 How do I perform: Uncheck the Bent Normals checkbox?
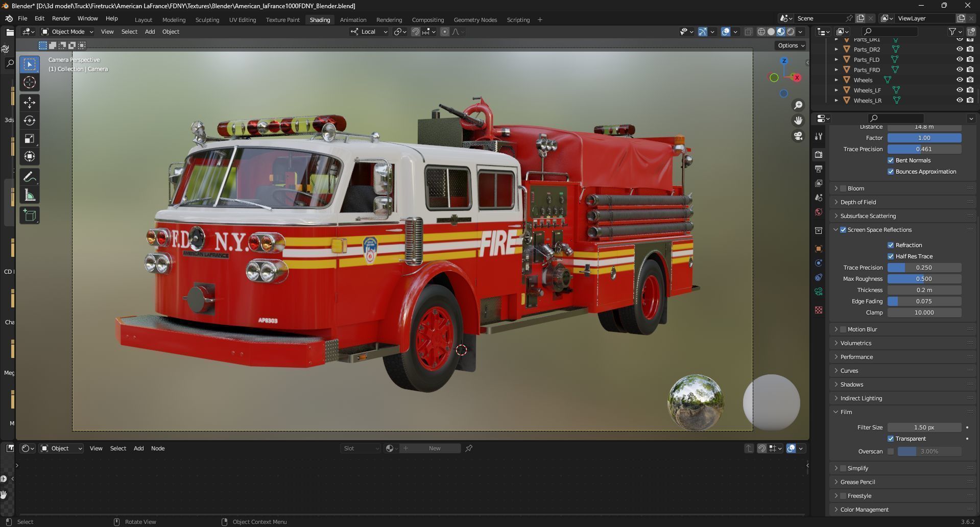click(x=891, y=160)
